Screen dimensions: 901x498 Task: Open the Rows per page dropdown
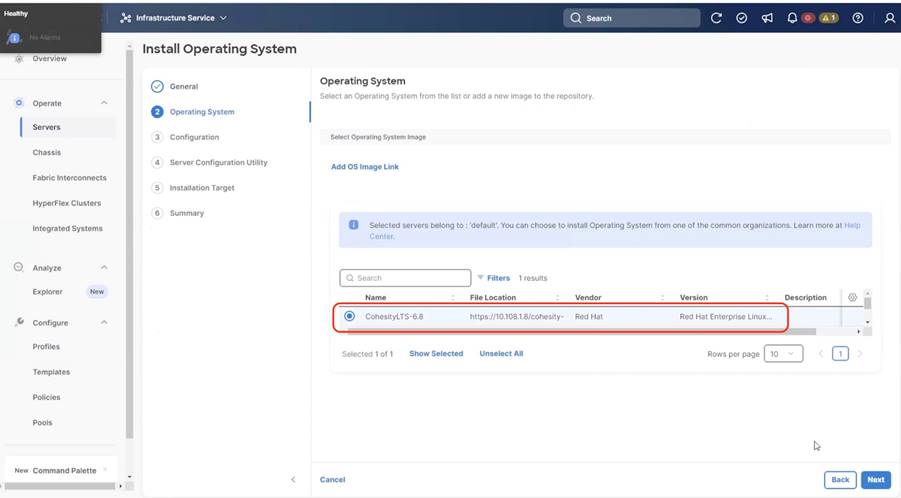click(x=783, y=354)
